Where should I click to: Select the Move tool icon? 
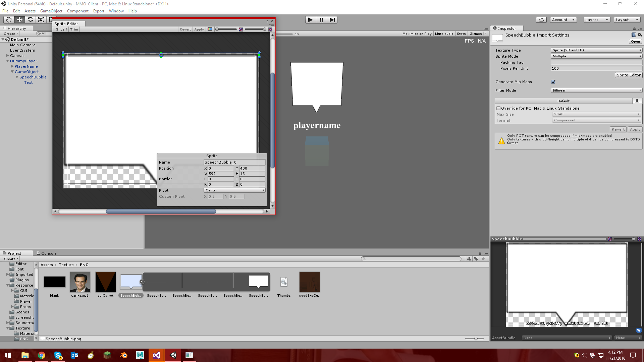pos(19,20)
